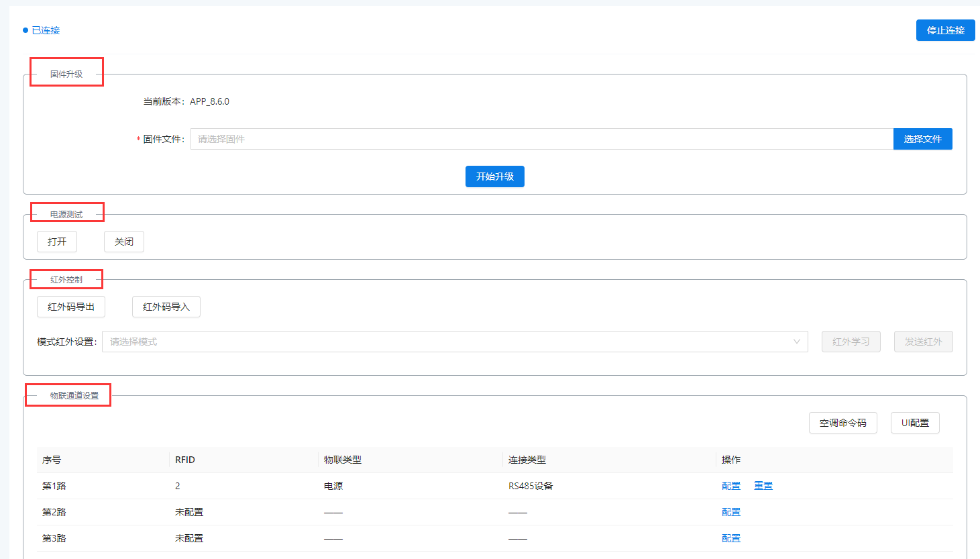Expand mode dropdown via chevron arrow
Screen dimensions: 980x559
pos(797,342)
